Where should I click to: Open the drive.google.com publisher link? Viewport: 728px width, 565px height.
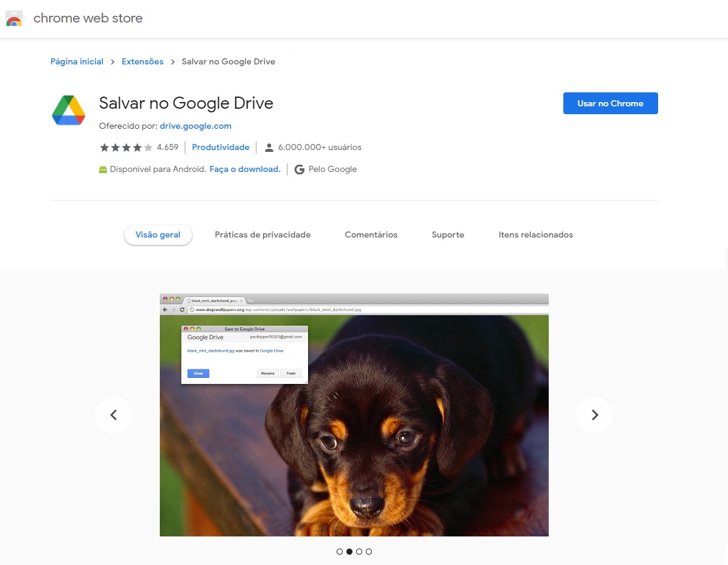click(196, 126)
